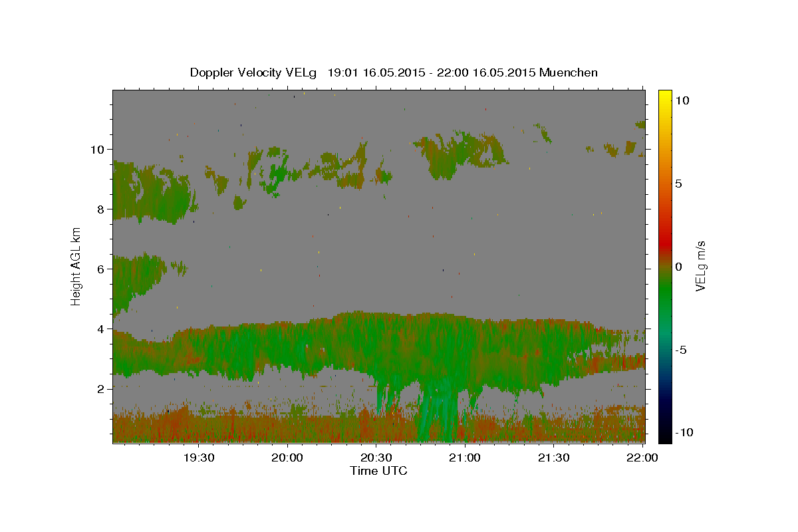Click the height axis label '6'

click(x=101, y=269)
